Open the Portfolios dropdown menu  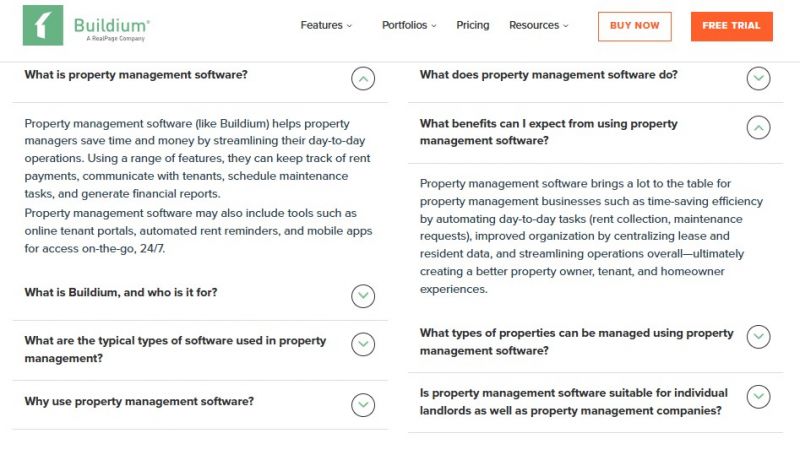pyautogui.click(x=409, y=26)
